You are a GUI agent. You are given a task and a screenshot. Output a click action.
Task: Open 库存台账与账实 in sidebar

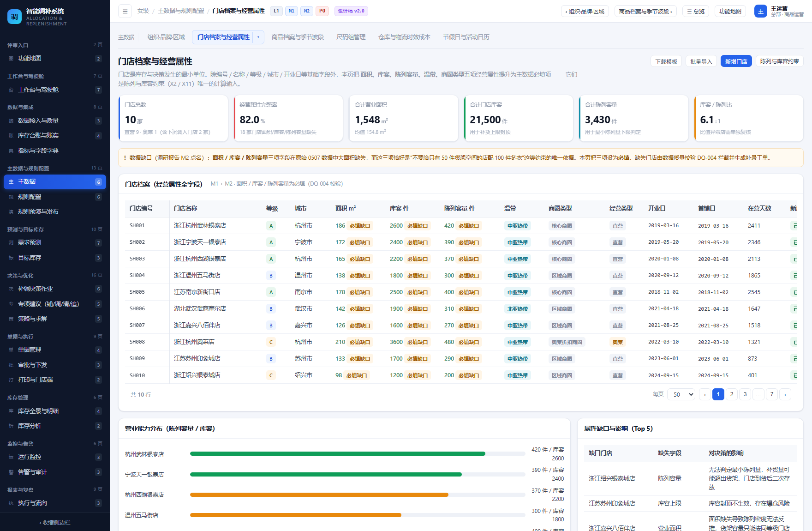(55, 136)
